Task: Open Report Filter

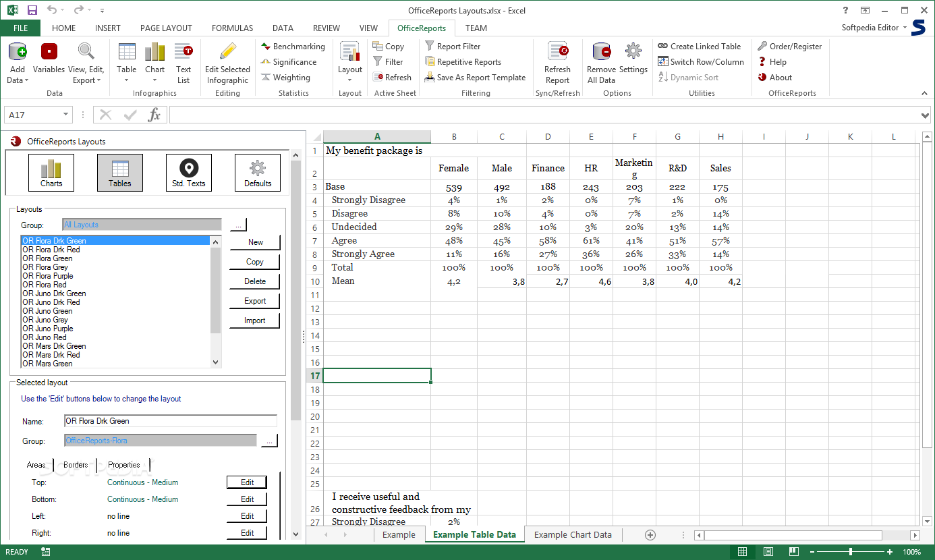Action: 453,47
